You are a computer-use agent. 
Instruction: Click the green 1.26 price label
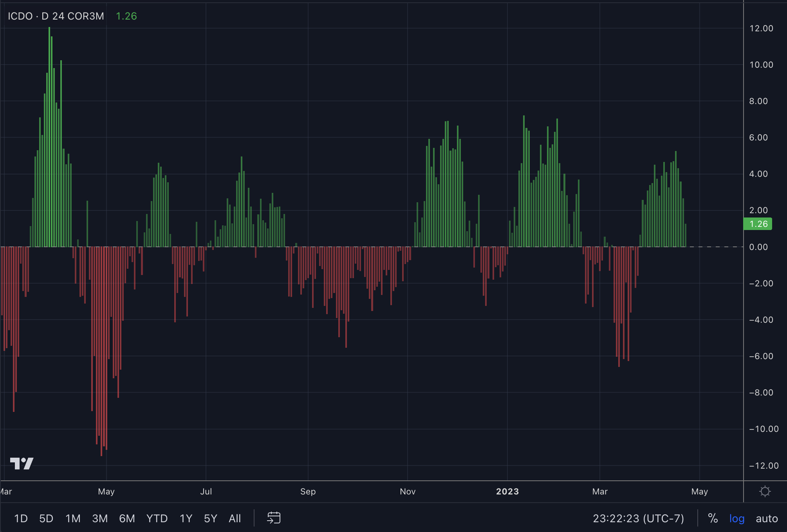coord(758,224)
